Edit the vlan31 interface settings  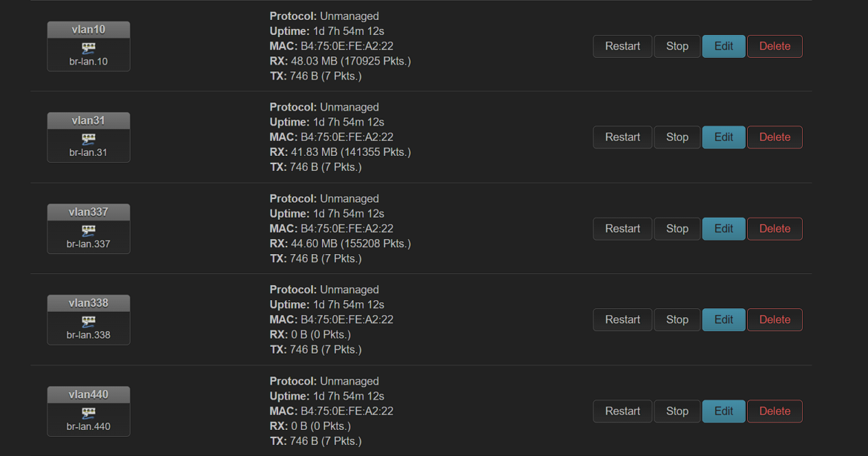point(723,137)
